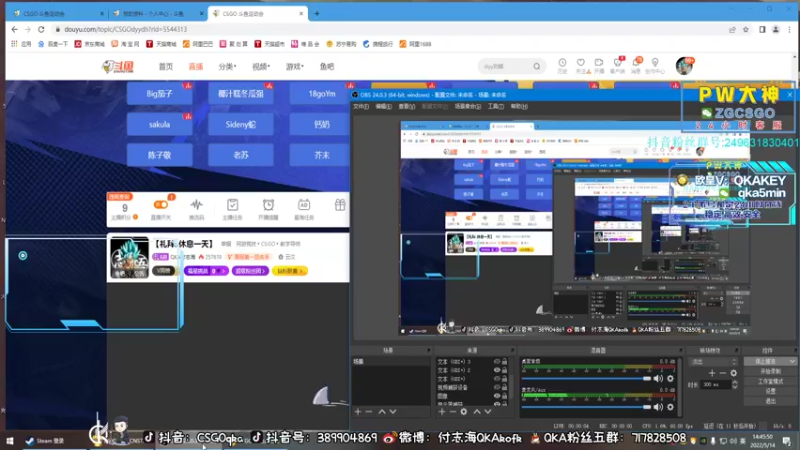Screen dimensions: 800x450
Task: Open 桌面音频 gear settings in mixer
Action: [670, 379]
